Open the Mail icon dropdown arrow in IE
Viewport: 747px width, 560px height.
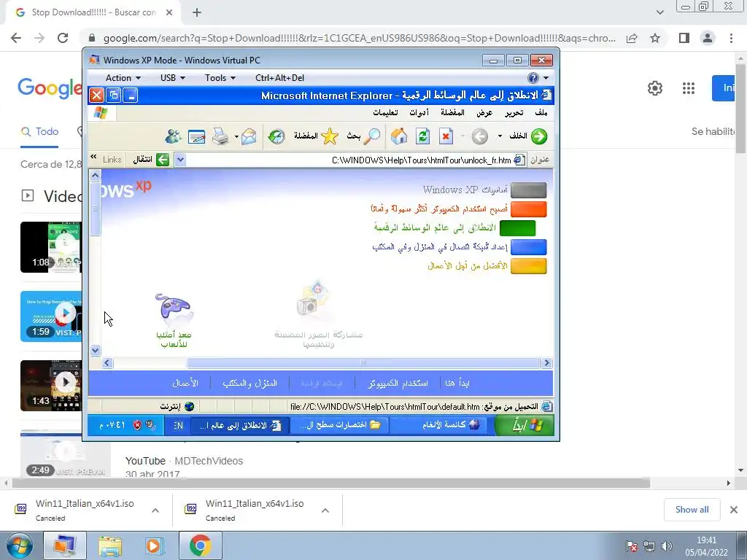tap(236, 137)
